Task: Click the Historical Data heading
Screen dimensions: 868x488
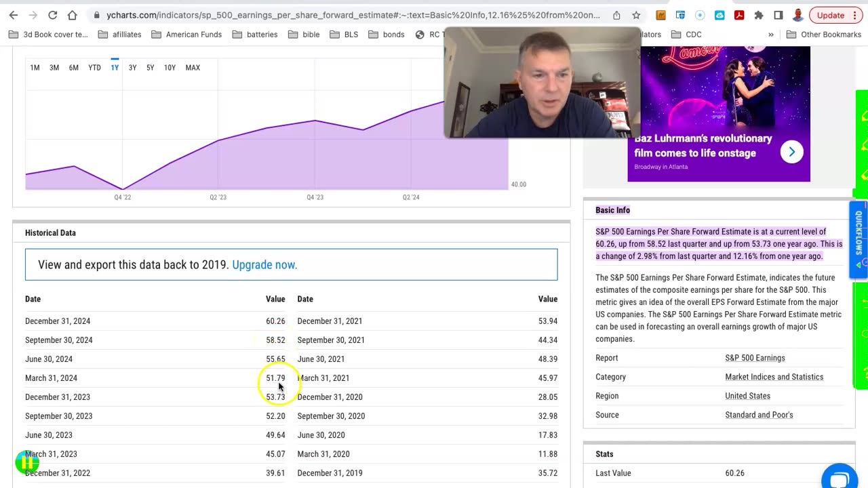Action: coord(50,232)
